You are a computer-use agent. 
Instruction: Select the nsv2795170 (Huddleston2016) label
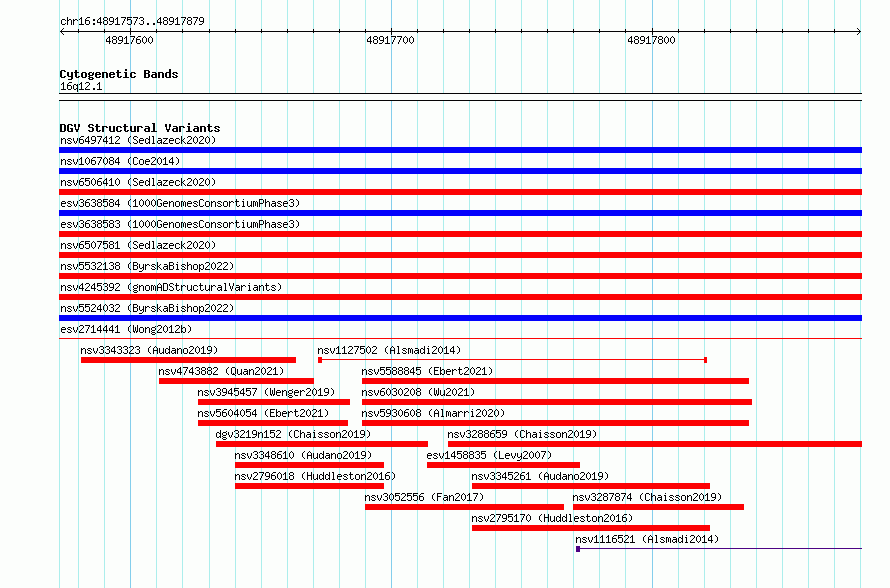pyautogui.click(x=552, y=518)
